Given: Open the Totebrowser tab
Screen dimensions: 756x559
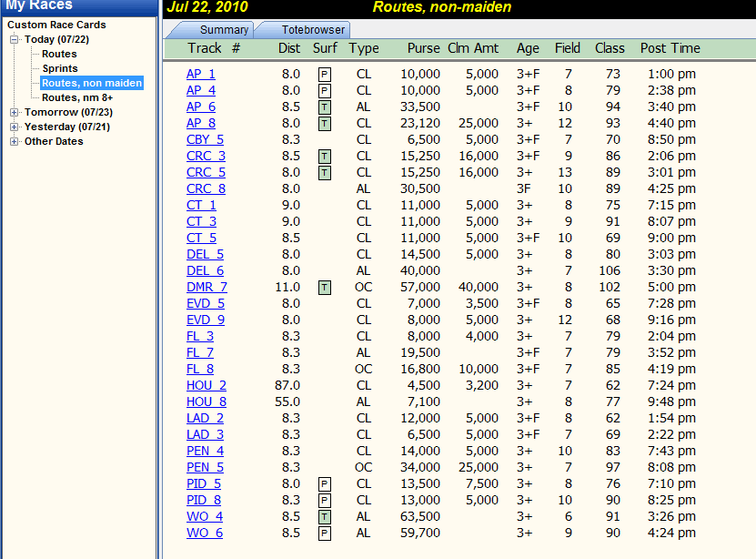Looking at the screenshot, I should [x=304, y=30].
